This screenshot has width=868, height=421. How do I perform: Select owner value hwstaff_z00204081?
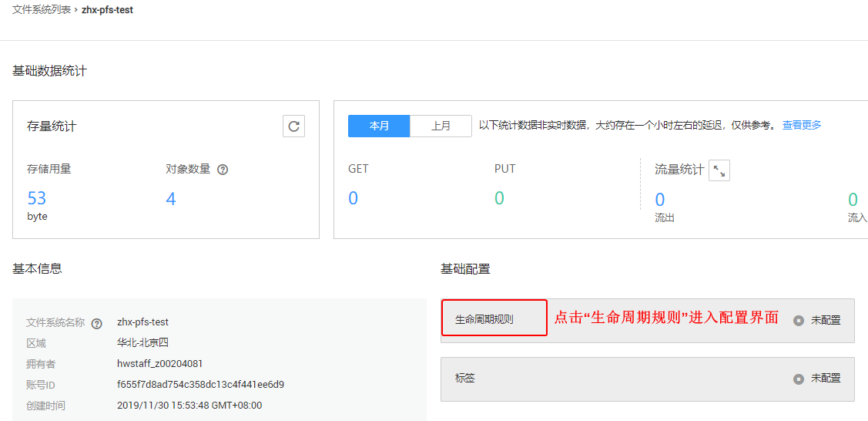[x=160, y=364]
